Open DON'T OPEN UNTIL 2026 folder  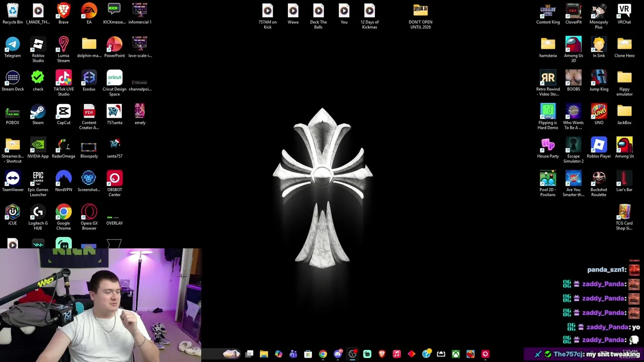click(x=421, y=16)
